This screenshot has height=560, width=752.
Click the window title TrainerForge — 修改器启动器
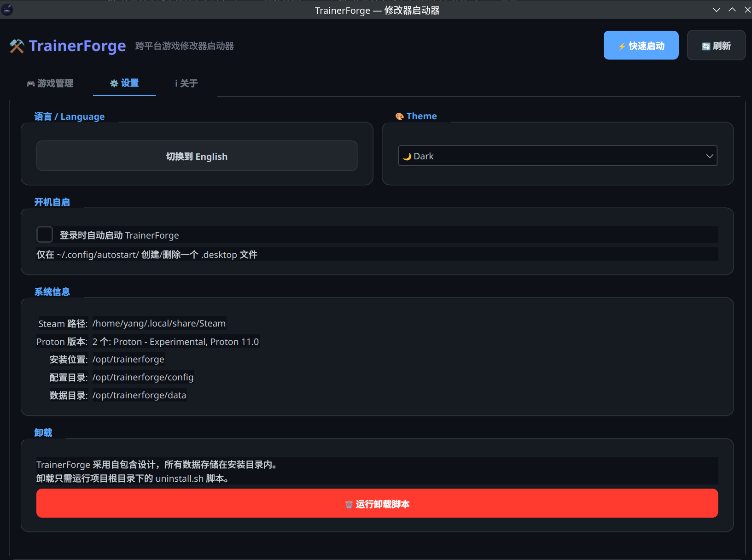click(377, 10)
